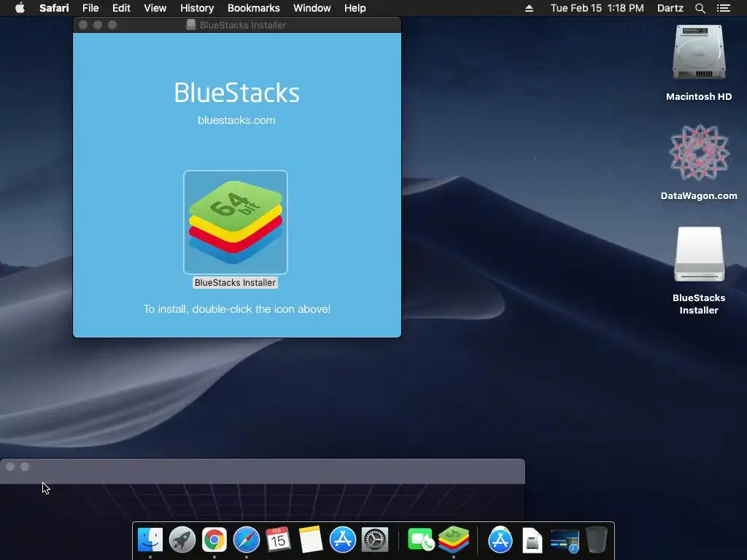Open System Preferences gear in Dock
The width and height of the screenshot is (747, 560).
point(375,540)
